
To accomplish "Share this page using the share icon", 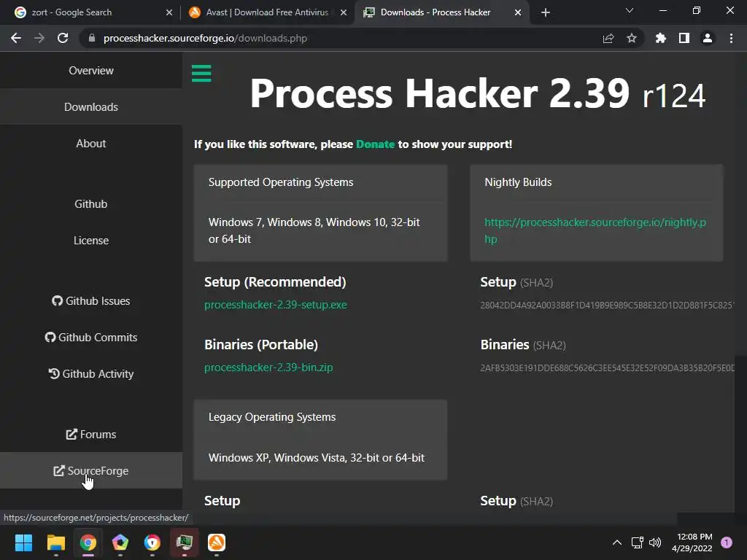I will pos(608,38).
